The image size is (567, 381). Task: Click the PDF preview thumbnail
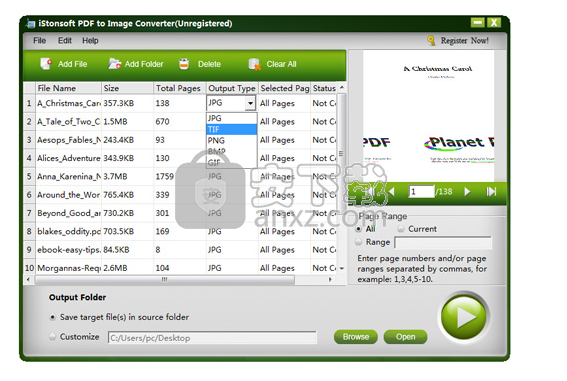click(x=429, y=116)
